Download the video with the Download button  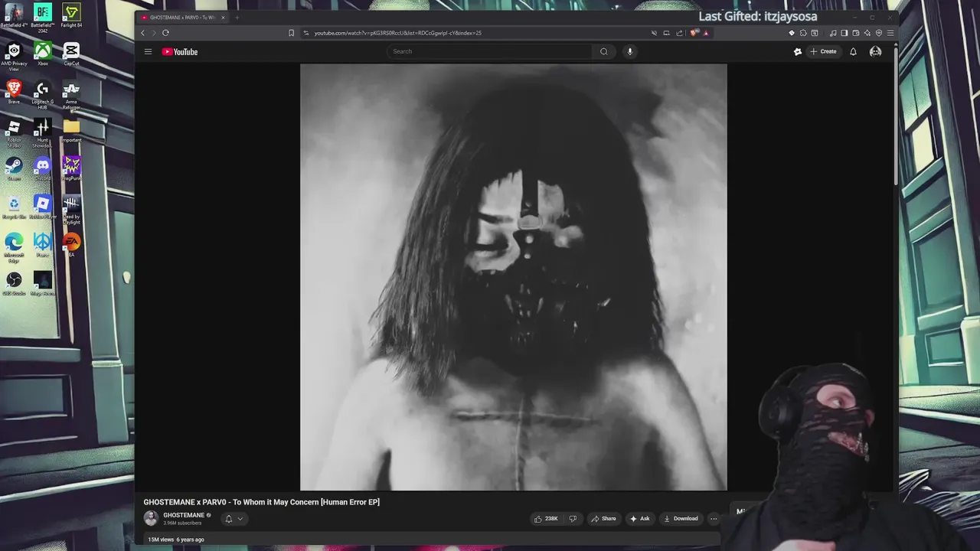(x=681, y=519)
